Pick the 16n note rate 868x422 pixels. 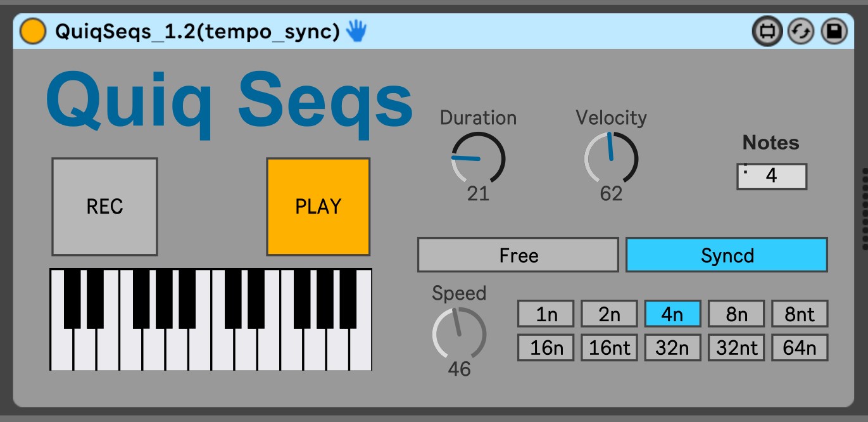(x=546, y=348)
